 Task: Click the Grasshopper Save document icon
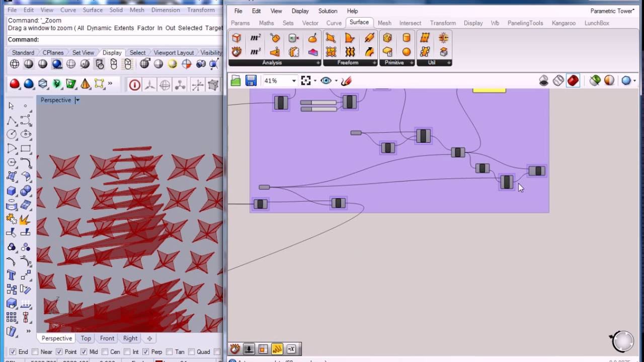pos(251,80)
